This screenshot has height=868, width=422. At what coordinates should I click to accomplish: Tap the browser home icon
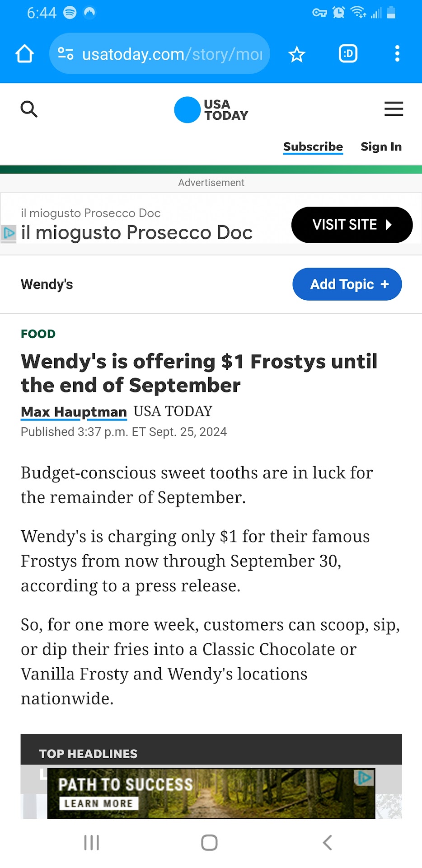tap(25, 54)
